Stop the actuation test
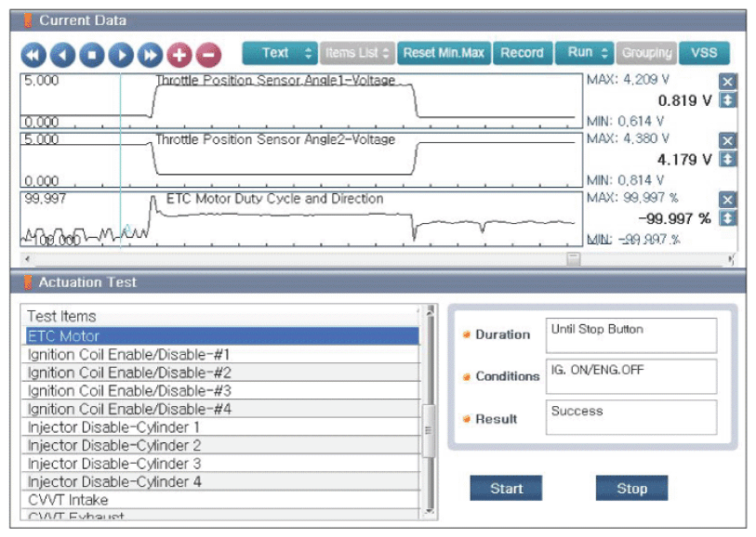The height and width of the screenshot is (537, 756). tap(631, 489)
